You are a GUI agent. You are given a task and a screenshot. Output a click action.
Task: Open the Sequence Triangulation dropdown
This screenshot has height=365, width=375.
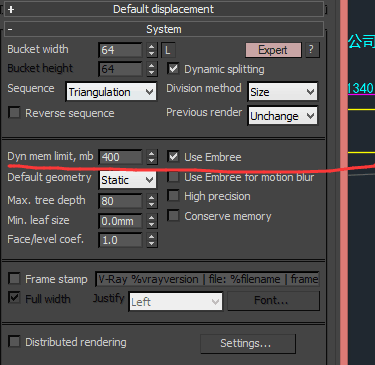point(111,92)
